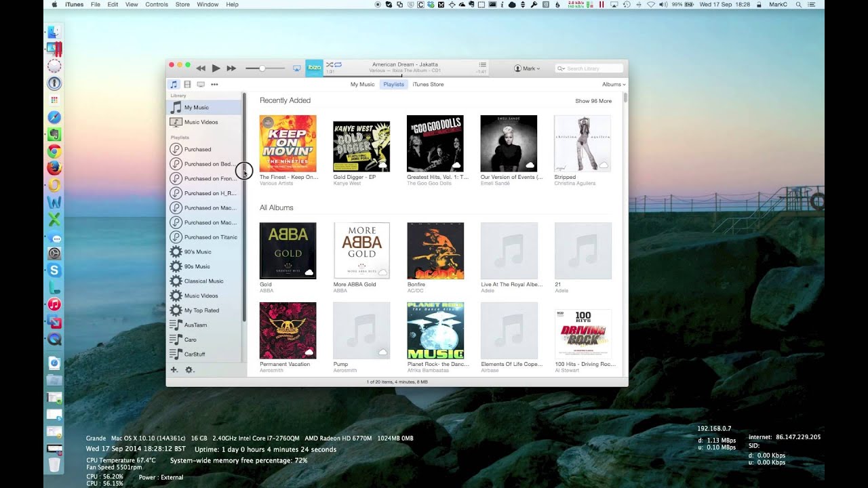Viewport: 868px width, 488px height.
Task: Click the Show 96 More link
Action: [x=593, y=101]
